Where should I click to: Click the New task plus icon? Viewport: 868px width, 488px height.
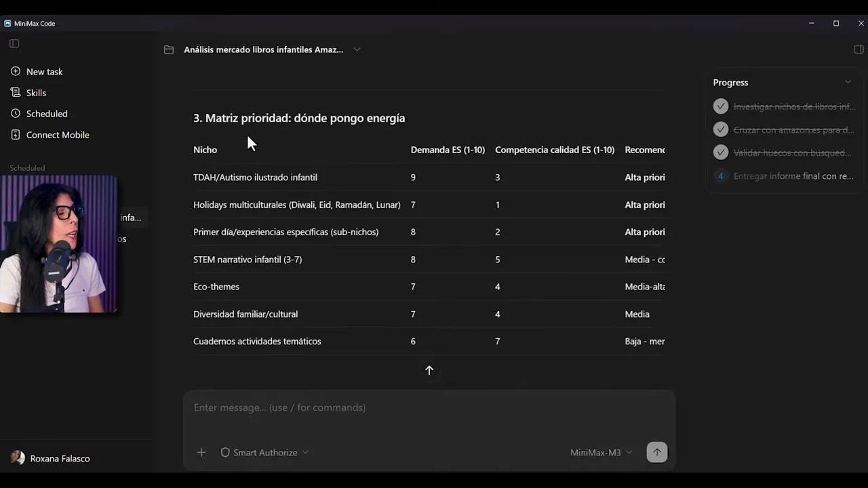(x=16, y=71)
